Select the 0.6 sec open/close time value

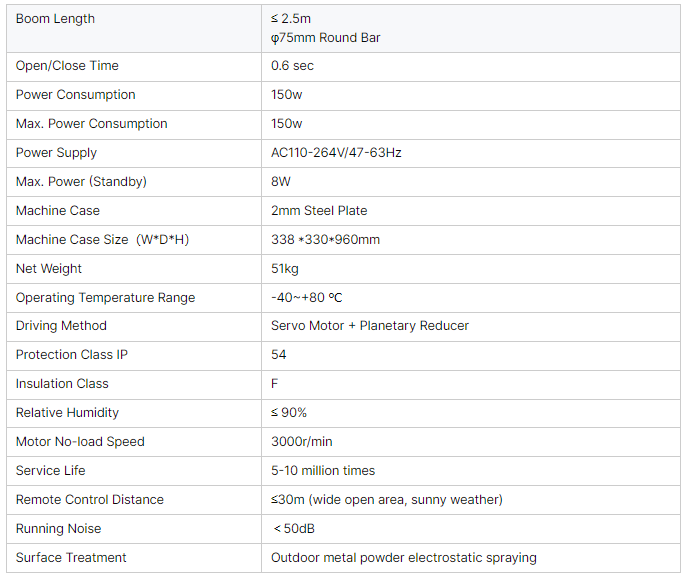tap(292, 66)
